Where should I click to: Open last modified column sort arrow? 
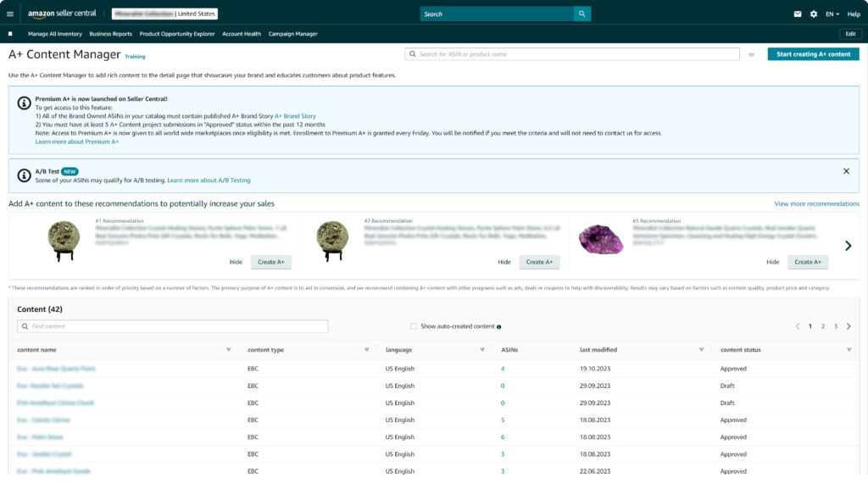[701, 349]
